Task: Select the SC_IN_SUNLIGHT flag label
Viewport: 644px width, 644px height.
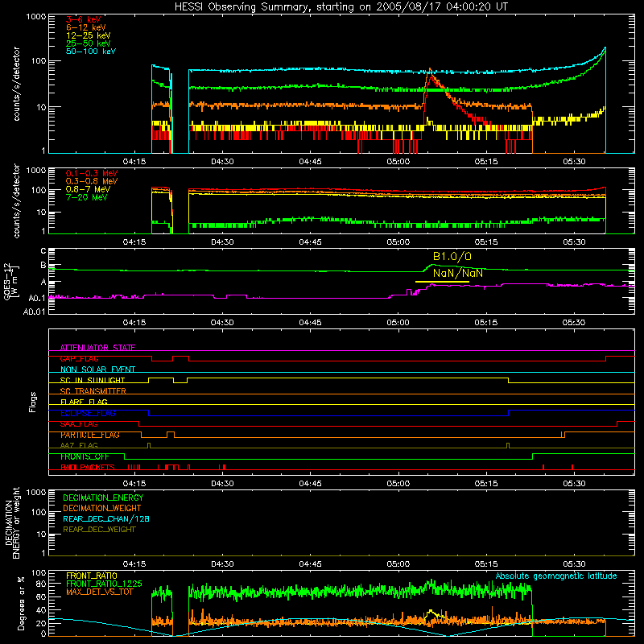Action: click(x=93, y=380)
